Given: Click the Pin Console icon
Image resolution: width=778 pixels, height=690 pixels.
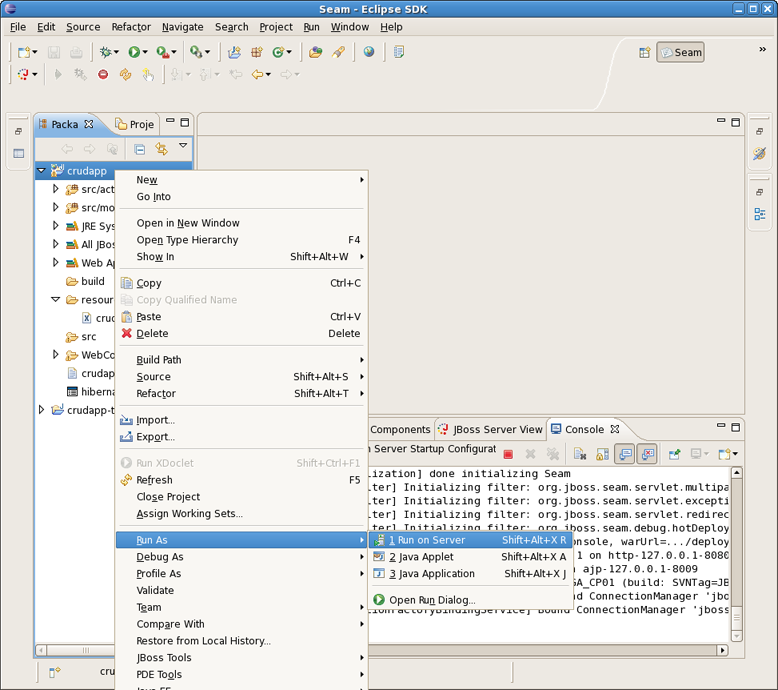Looking at the screenshot, I should (674, 454).
